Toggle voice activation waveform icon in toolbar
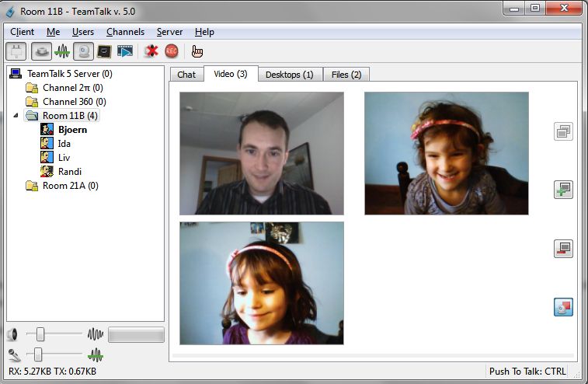Image resolution: width=588 pixels, height=384 pixels. pos(61,51)
